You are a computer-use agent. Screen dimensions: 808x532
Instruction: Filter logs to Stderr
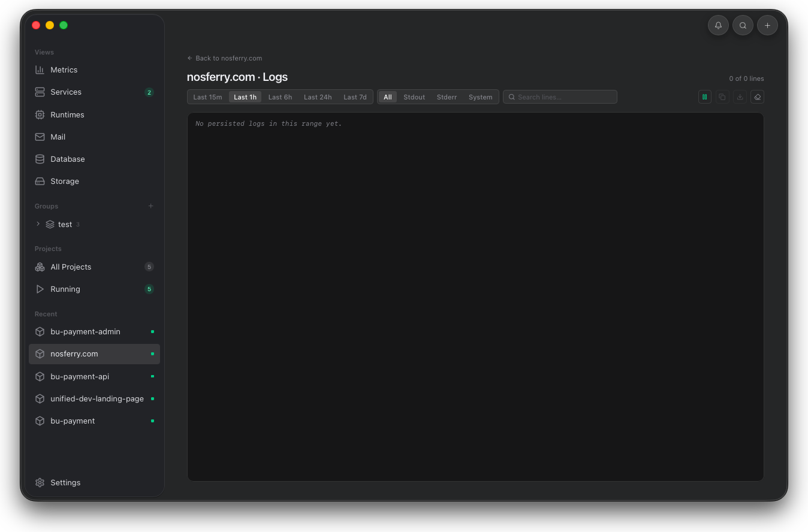coord(447,97)
